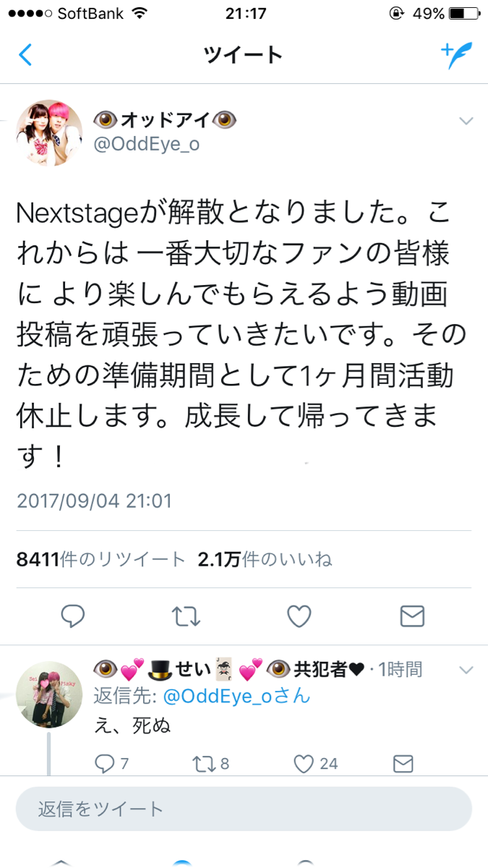Screen dimensions: 488x868
Task: Like the reply showing 24 likes
Action: coord(316,763)
